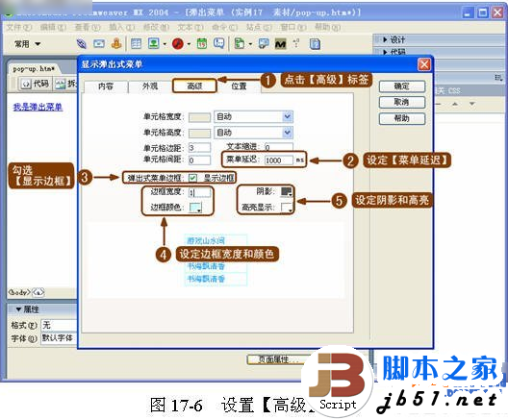
Task: Open the 编辑 menu
Action: click(53, 27)
